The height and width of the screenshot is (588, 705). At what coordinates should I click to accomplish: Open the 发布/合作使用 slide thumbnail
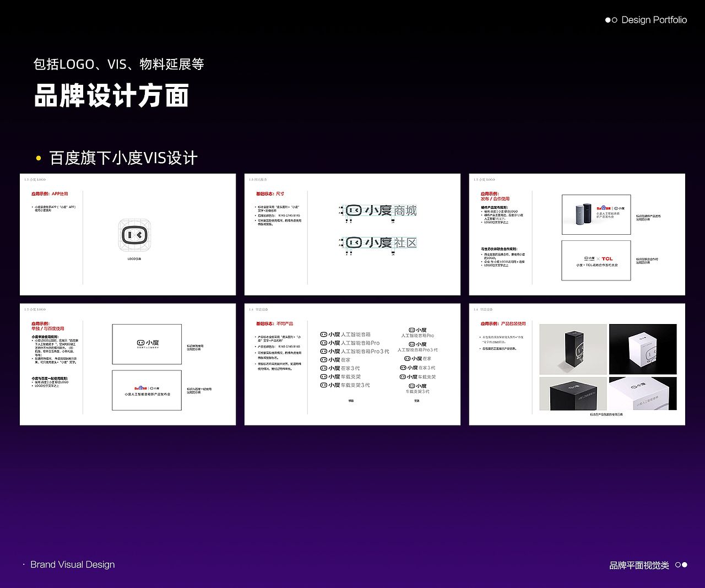[x=577, y=235]
